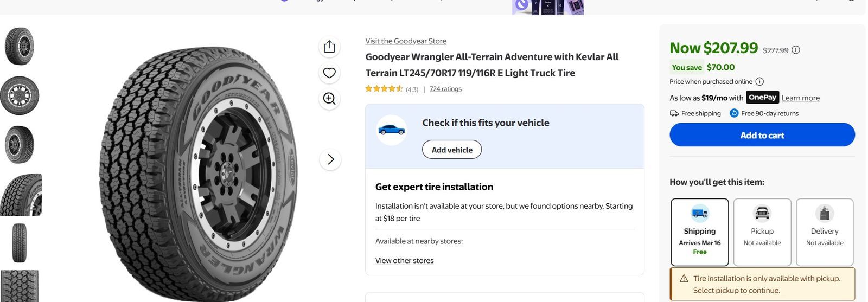Click Learn more about OnePay
The height and width of the screenshot is (302, 868).
[x=800, y=98]
